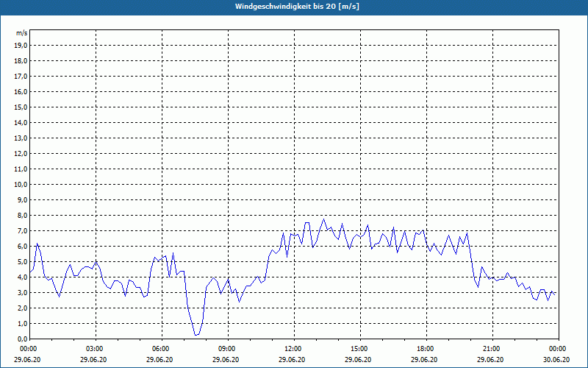Choose the 6,0 y-axis value
Image resolution: width=588 pixels, height=368 pixels.
(22, 246)
